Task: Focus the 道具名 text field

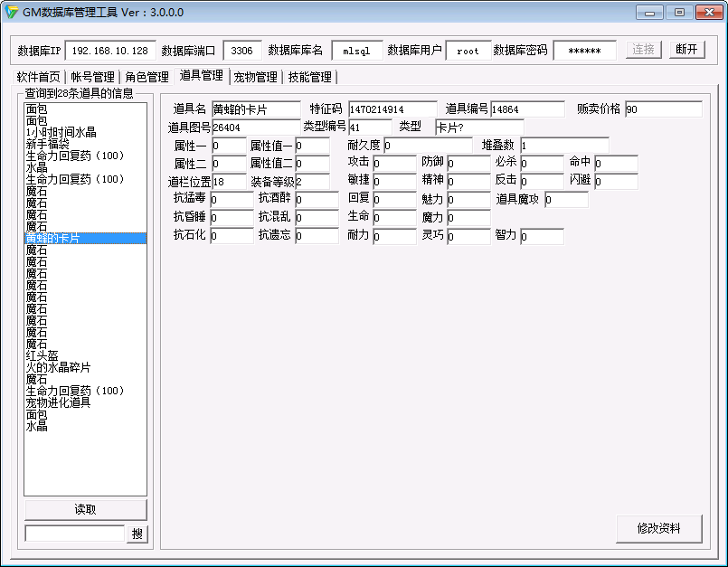Action: click(256, 109)
